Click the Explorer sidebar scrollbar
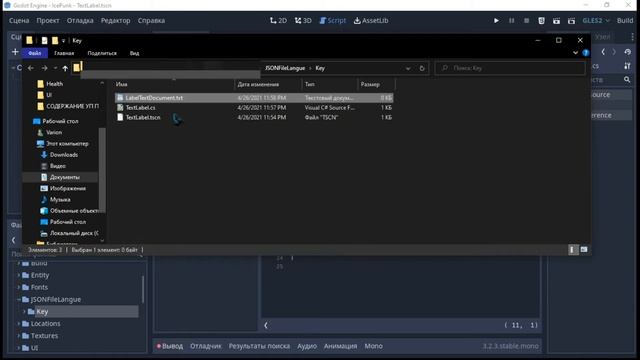640x360 pixels. (102, 169)
